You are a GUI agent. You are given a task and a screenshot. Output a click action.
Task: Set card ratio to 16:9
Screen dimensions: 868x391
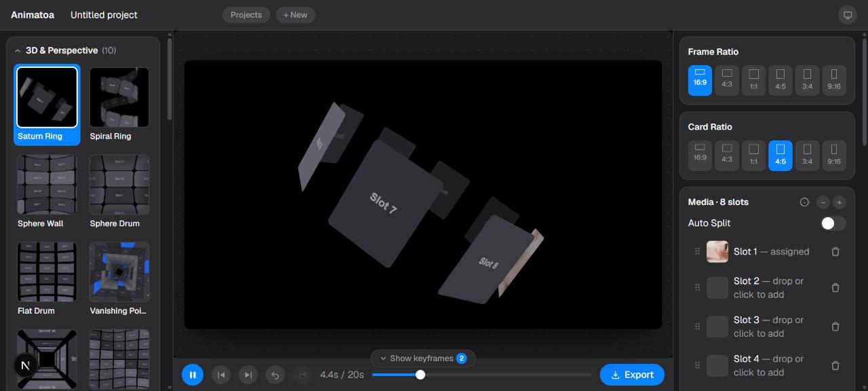[700, 155]
